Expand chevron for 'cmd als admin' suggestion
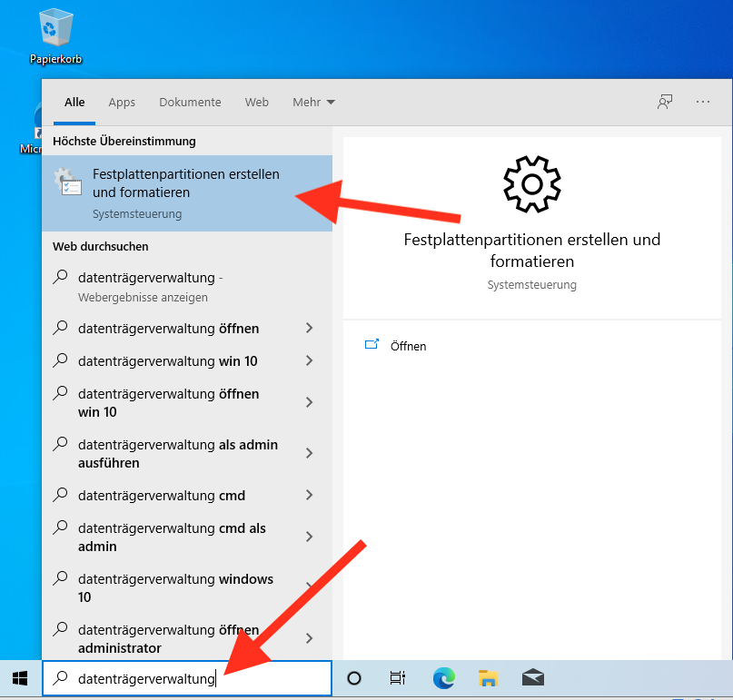 point(309,537)
